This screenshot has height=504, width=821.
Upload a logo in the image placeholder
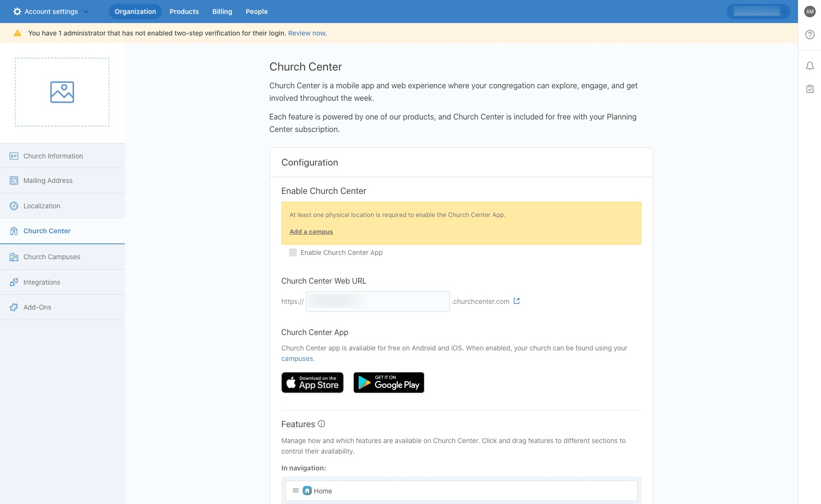pos(62,92)
